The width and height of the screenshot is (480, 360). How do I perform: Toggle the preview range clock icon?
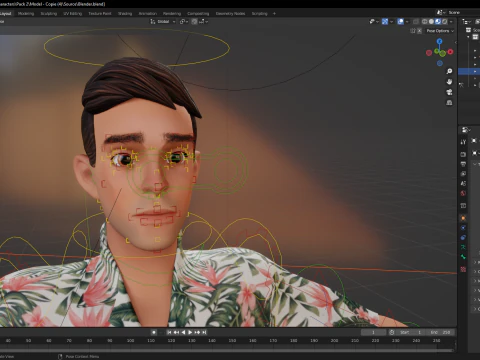tap(392, 332)
